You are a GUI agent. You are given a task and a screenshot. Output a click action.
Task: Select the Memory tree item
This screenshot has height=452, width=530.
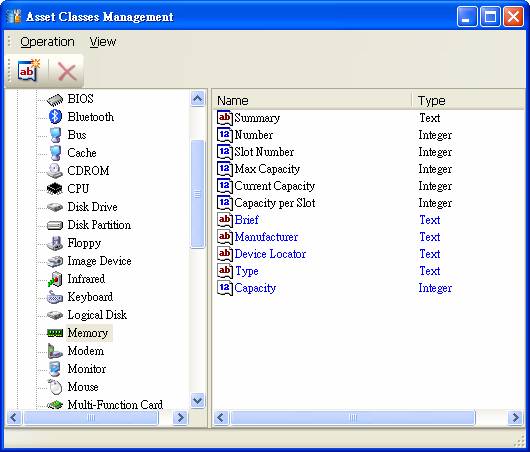pyautogui.click(x=88, y=333)
